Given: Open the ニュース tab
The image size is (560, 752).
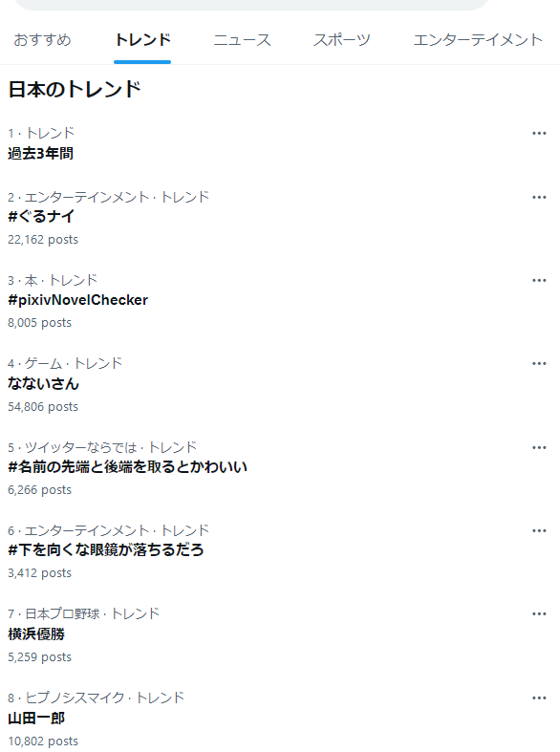Looking at the screenshot, I should coord(242,40).
